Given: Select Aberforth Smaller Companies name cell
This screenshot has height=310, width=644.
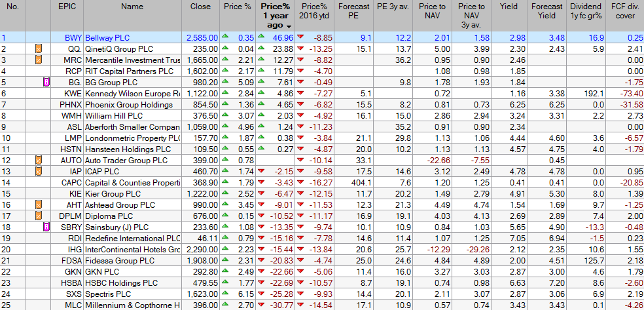Looking at the screenshot, I should (x=132, y=127).
